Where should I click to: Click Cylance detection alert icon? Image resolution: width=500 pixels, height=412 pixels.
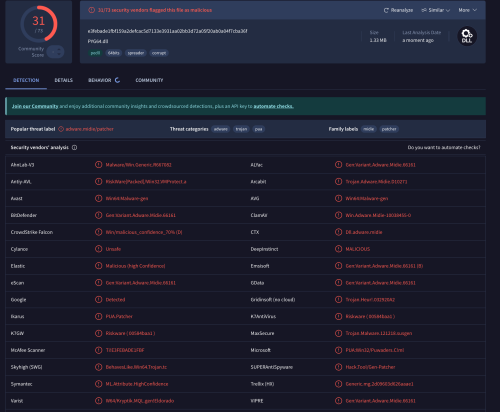[x=98, y=249]
